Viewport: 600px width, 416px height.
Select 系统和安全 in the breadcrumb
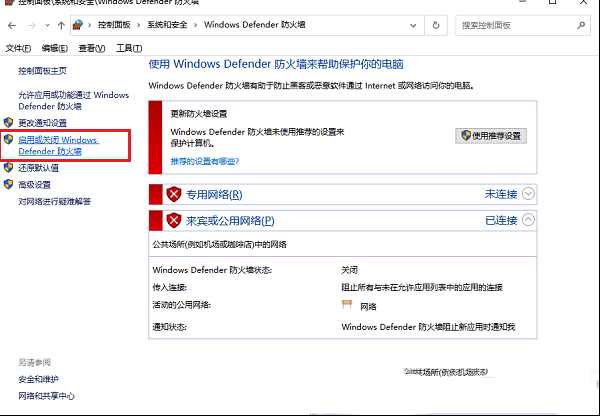click(167, 25)
